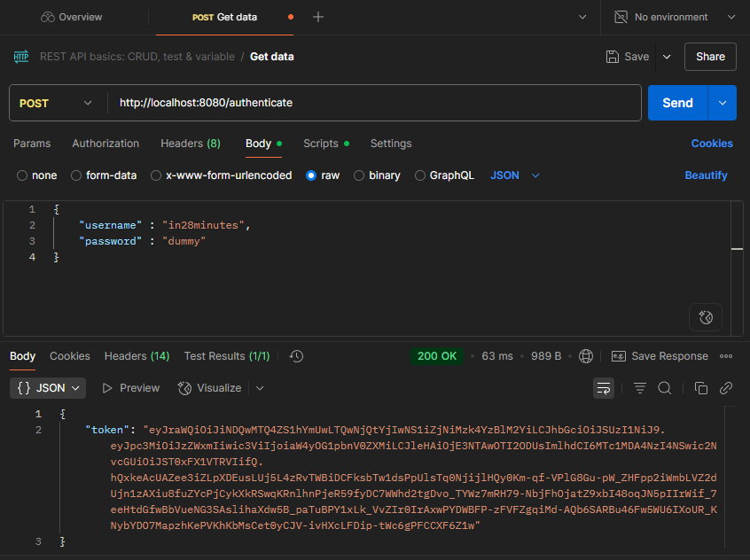Click the "dummy" password value
This screenshot has width=750, height=560.
point(184,242)
